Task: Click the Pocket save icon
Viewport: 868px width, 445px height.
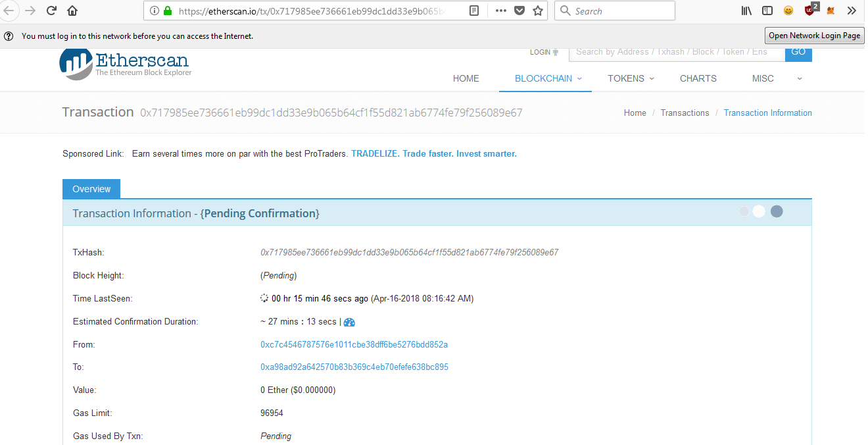Action: click(519, 11)
